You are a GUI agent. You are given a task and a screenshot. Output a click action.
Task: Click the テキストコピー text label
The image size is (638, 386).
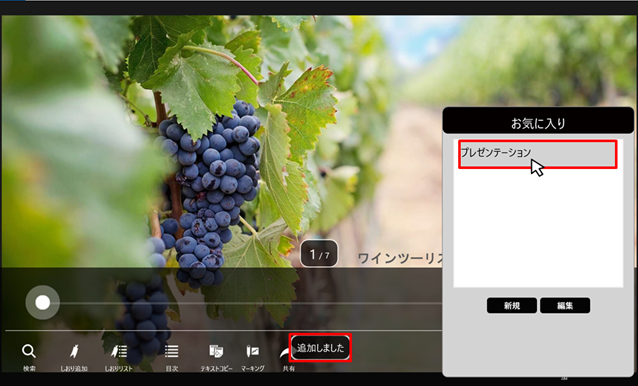pyautogui.click(x=216, y=369)
